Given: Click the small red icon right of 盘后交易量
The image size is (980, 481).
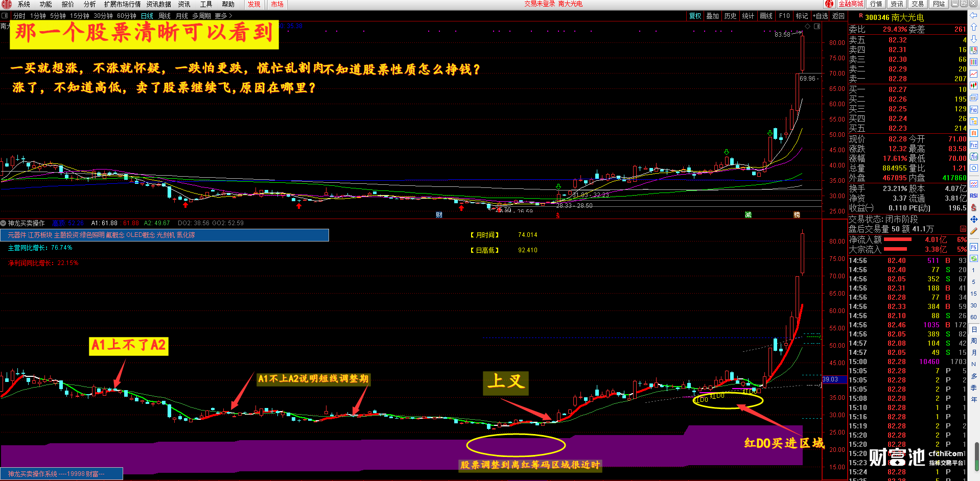Looking at the screenshot, I should (963, 229).
